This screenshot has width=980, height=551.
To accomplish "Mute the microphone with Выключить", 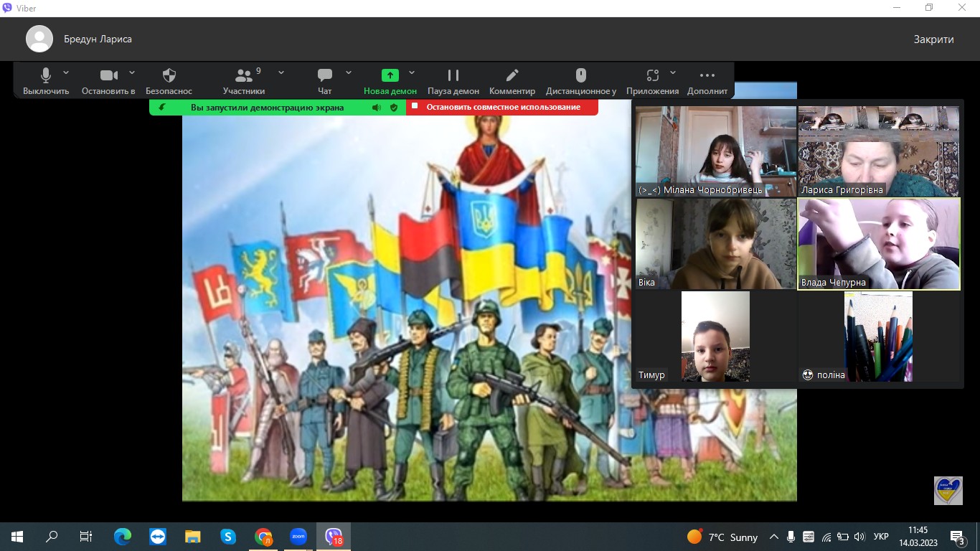I will click(x=46, y=80).
